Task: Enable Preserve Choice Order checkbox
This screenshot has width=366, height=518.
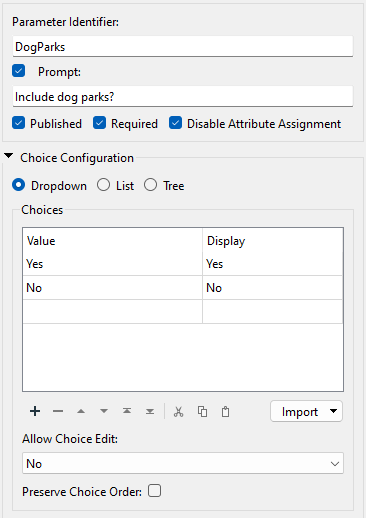Action: [x=154, y=491]
